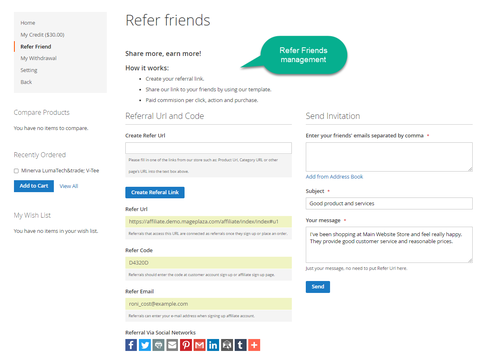Click the friends' emails text area
Screen dimensions: 485x360
pyautogui.click(x=389, y=157)
